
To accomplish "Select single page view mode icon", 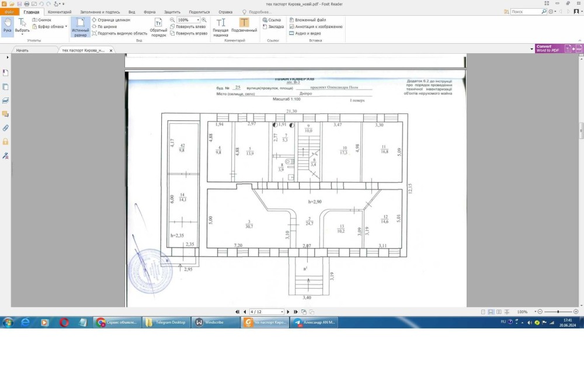I will coord(483,312).
